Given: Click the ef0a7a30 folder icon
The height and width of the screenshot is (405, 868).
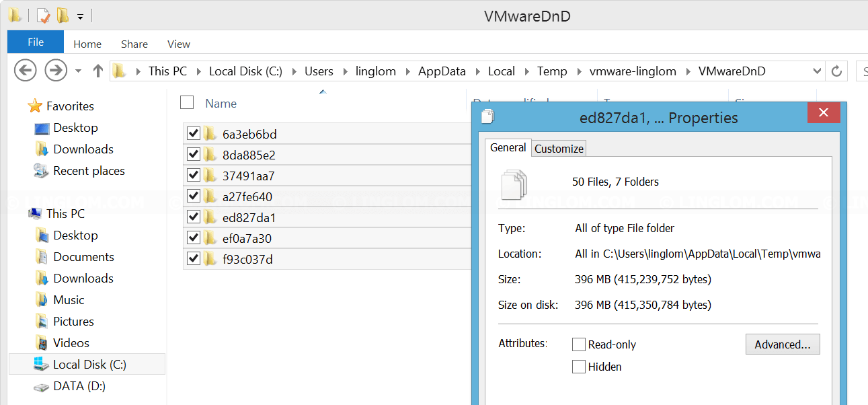Looking at the screenshot, I should (210, 237).
